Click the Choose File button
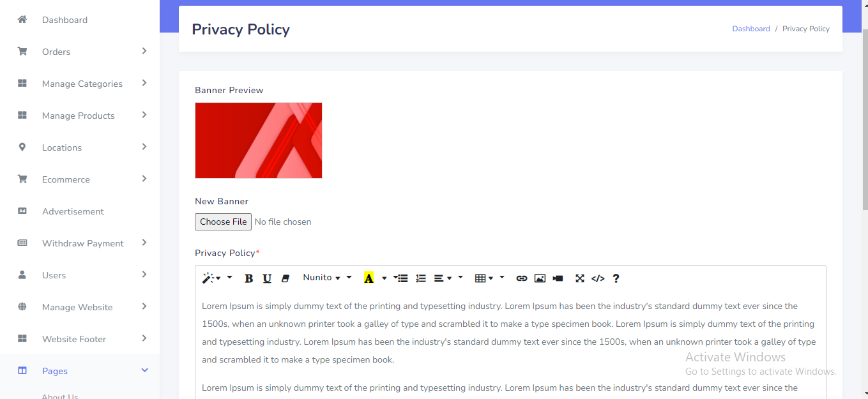This screenshot has height=399, width=868. tap(223, 222)
